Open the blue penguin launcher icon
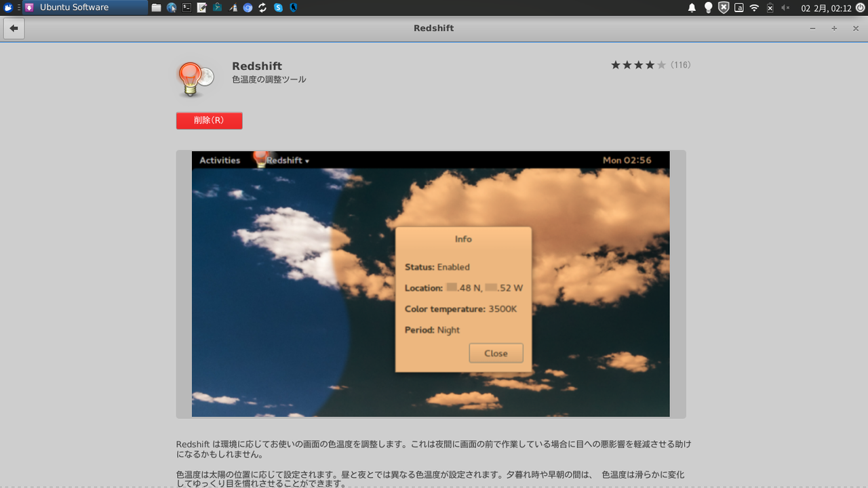The width and height of the screenshot is (868, 488). coord(294,8)
